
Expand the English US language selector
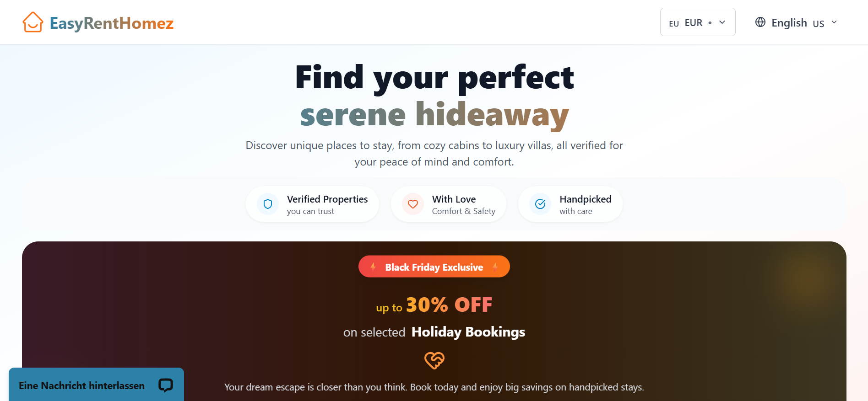(x=797, y=22)
